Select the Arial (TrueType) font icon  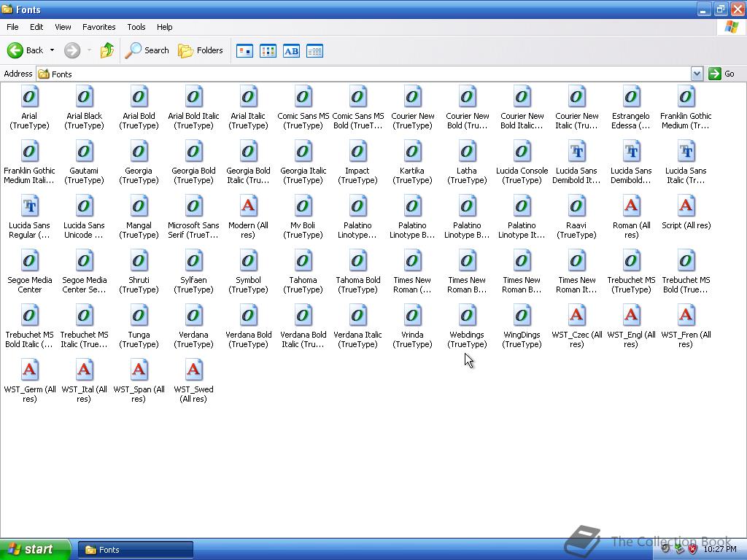pos(29,97)
